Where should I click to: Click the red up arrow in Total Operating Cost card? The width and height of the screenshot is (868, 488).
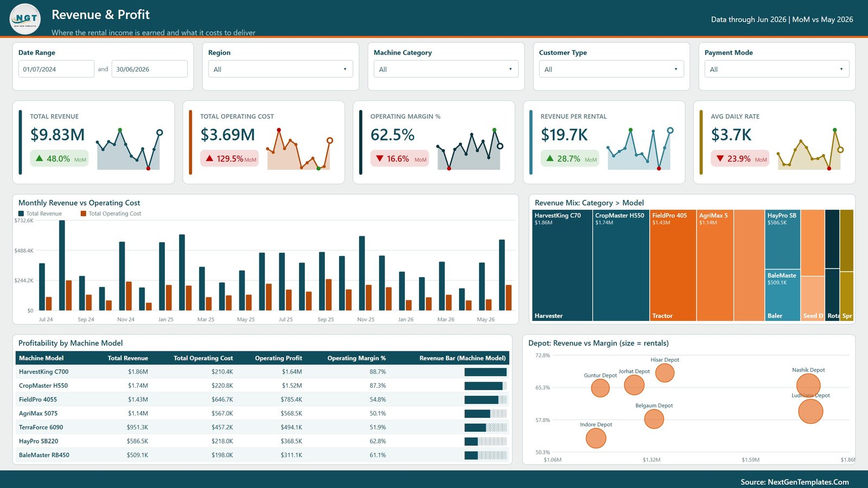(209, 158)
